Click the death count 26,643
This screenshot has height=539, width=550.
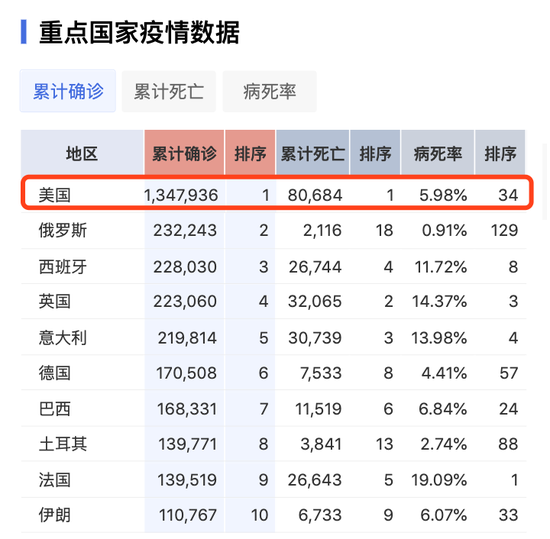point(315,480)
